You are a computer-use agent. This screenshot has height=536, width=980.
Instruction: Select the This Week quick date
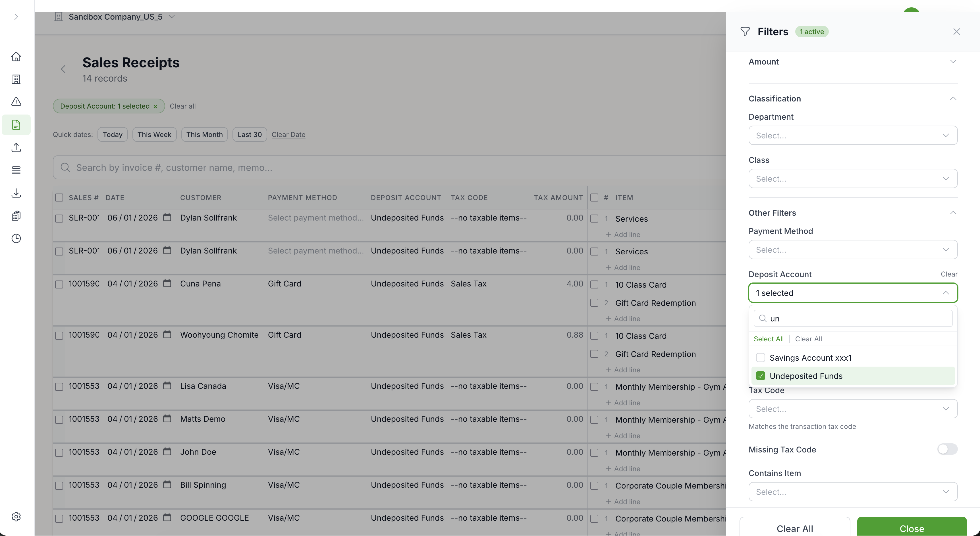click(154, 135)
